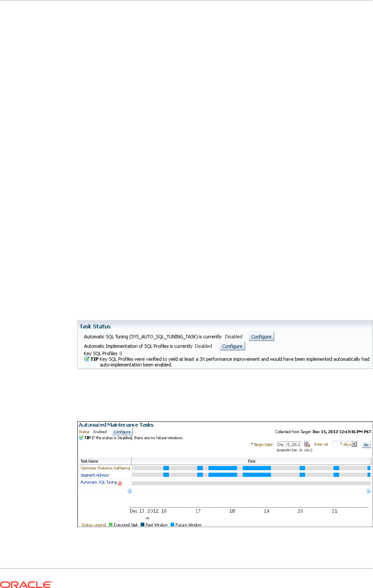Click the 'Enabled' status value
This screenshot has height=588, width=373.
pyautogui.click(x=100, y=432)
